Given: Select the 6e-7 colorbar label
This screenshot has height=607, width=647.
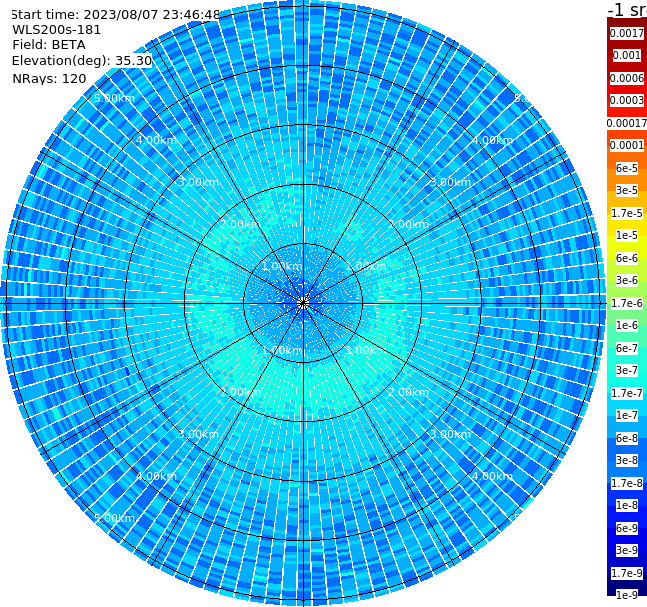Looking at the screenshot, I should [x=627, y=348].
